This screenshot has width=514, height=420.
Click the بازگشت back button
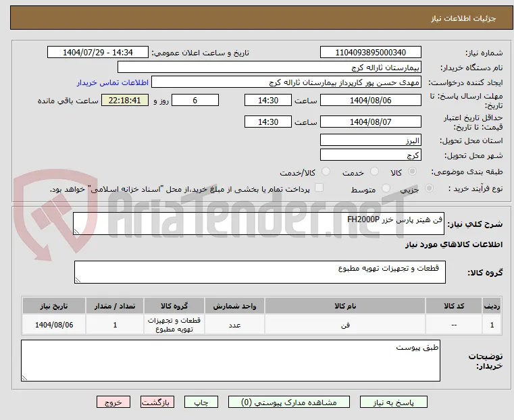click(x=157, y=402)
